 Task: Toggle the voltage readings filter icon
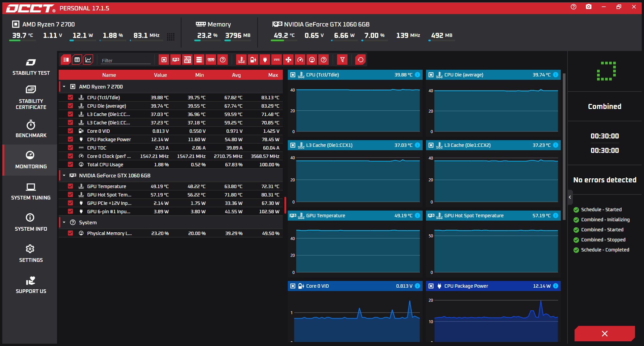coord(253,60)
